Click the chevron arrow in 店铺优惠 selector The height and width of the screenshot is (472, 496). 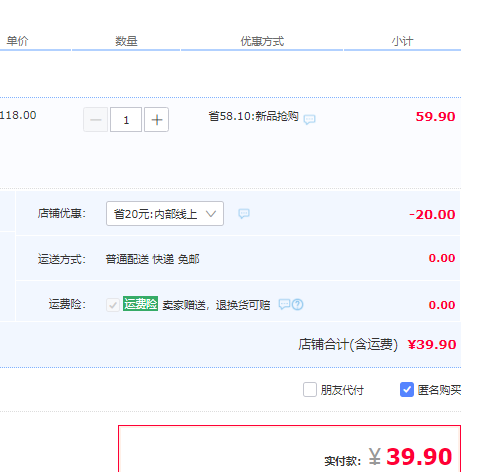(x=211, y=214)
